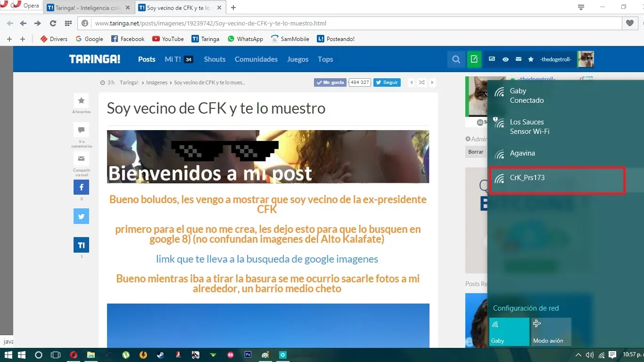This screenshot has width=644, height=362.
Task: Open SamMobile bookmark
Action: pyautogui.click(x=290, y=39)
